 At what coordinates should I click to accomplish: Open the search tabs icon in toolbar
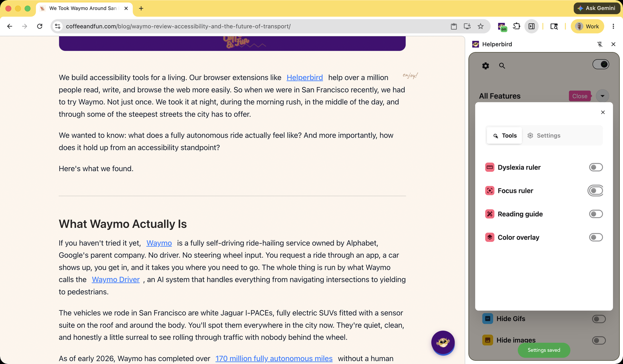tap(554, 26)
